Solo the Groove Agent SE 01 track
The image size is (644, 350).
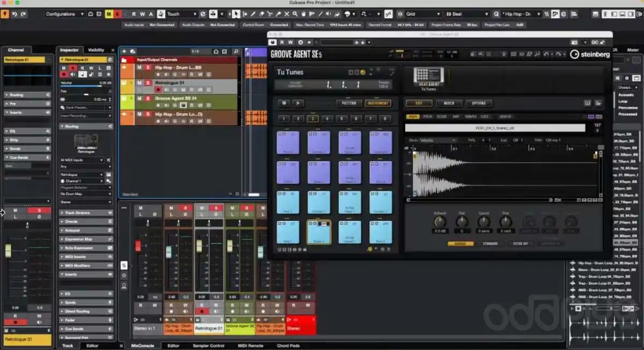pos(148,98)
